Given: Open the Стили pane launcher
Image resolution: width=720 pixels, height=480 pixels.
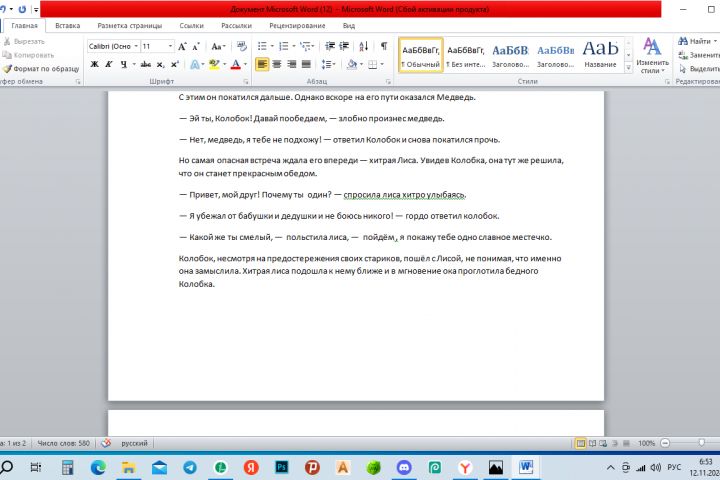Looking at the screenshot, I should (x=667, y=81).
